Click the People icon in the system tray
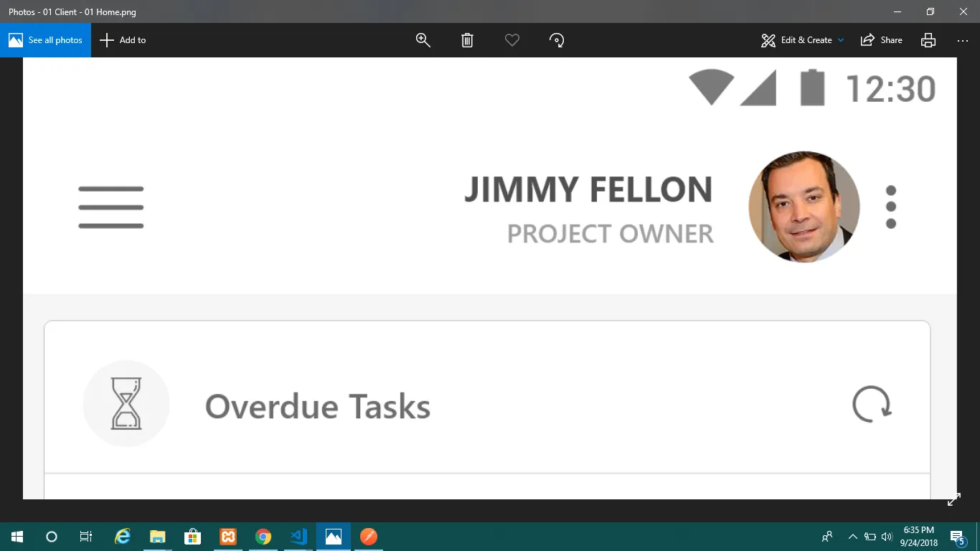Viewport: 980px width, 551px height. [x=827, y=537]
